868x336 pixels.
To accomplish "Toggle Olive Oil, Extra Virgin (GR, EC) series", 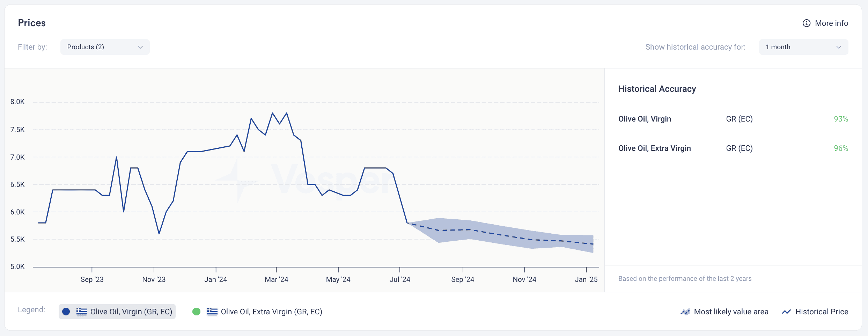I will tap(257, 312).
